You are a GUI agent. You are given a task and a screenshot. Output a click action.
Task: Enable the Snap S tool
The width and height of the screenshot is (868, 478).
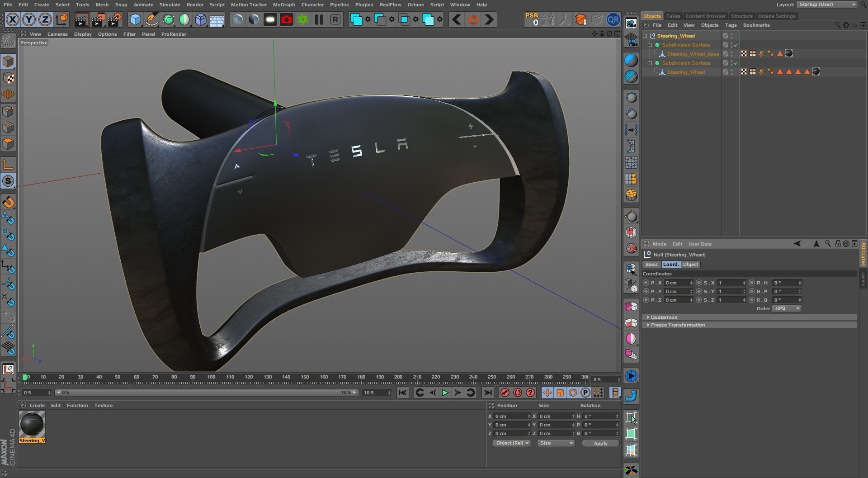[8, 181]
